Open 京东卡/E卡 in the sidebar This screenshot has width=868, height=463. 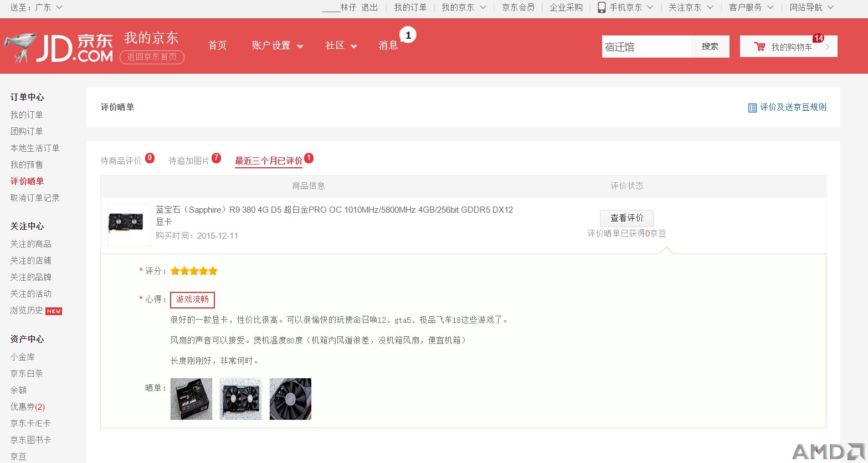point(30,423)
